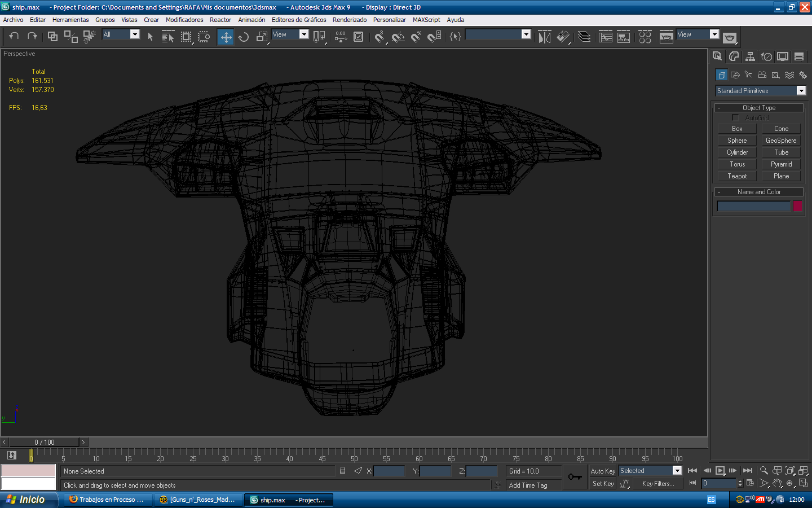The height and width of the screenshot is (508, 812).
Task: Open the Modificadores menu
Action: (184, 20)
